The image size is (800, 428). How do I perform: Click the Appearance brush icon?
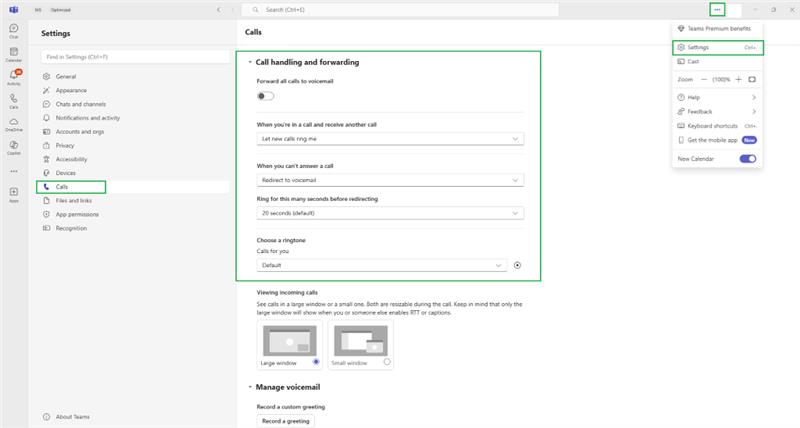[x=46, y=90]
